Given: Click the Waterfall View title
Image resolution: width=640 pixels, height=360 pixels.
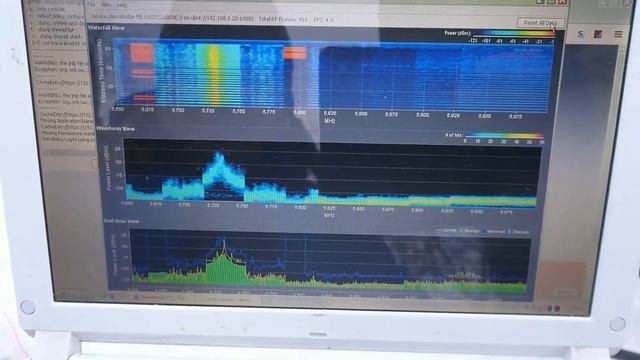Looking at the screenshot, I should click(106, 28).
